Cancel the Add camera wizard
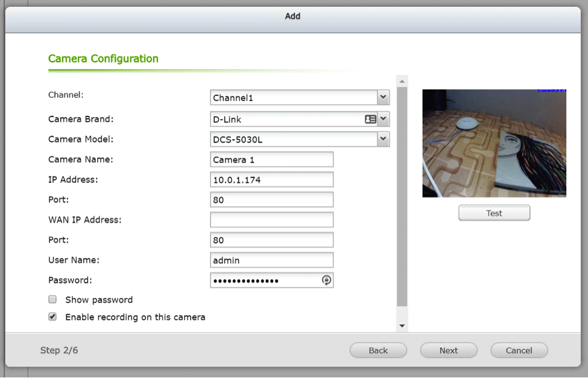The height and width of the screenshot is (378, 588). [x=519, y=350]
